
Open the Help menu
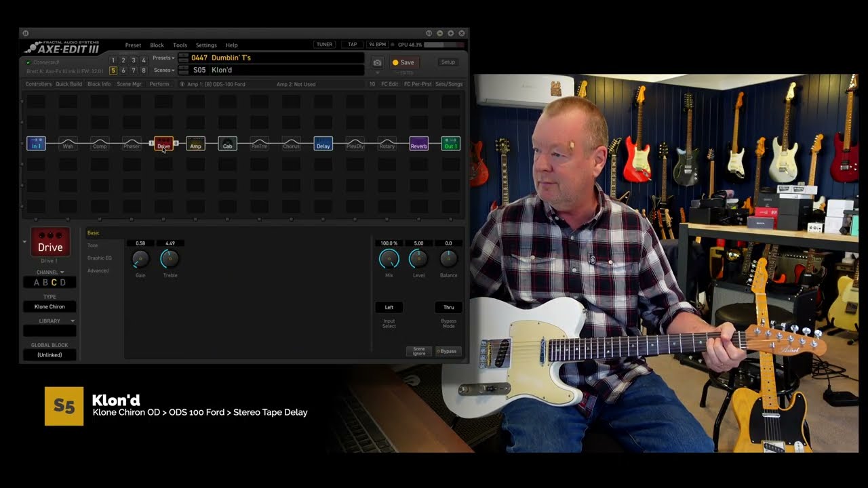coord(231,45)
